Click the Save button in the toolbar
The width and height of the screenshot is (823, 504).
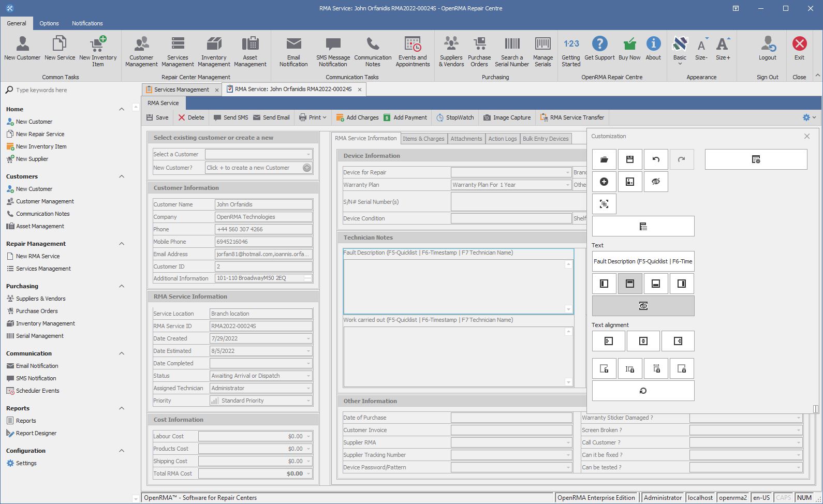(157, 117)
